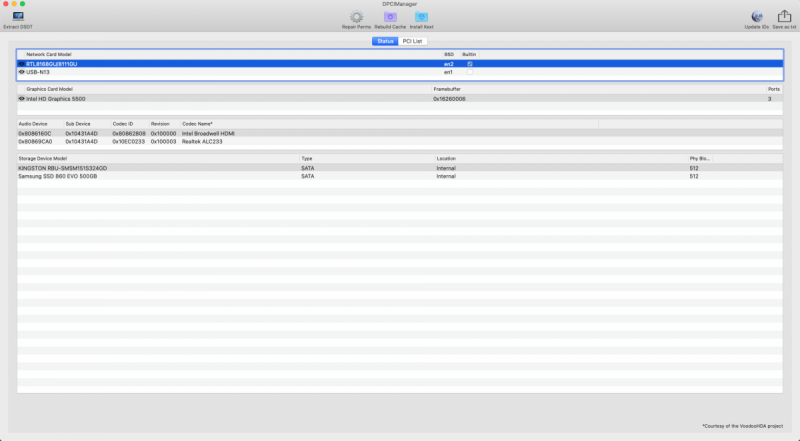The image size is (800, 441).
Task: Click the en1 BSD value
Action: [448, 72]
